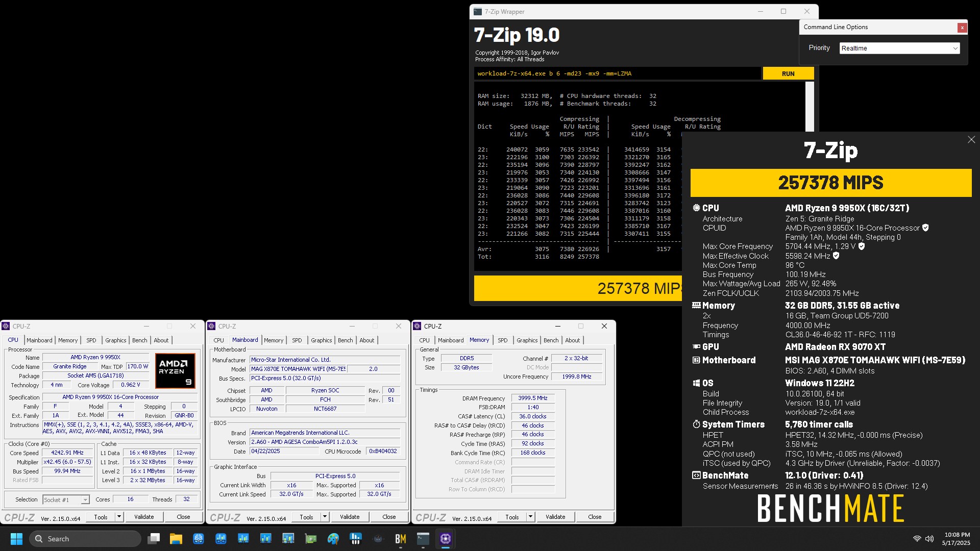Open Graphics tab in the CPU-Z Mainboard window
This screenshot has height=551, width=980.
point(322,340)
